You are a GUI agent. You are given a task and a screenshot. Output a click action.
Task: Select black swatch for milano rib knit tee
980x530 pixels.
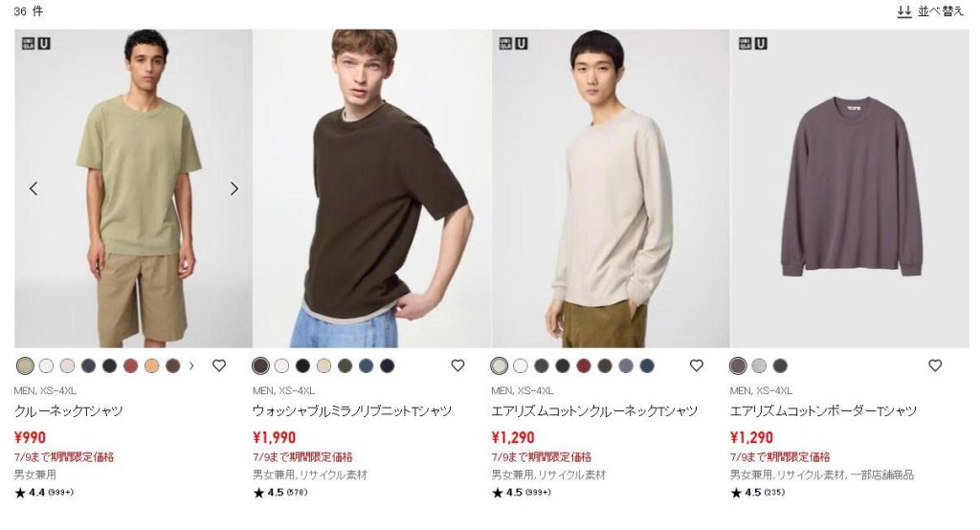(303, 365)
